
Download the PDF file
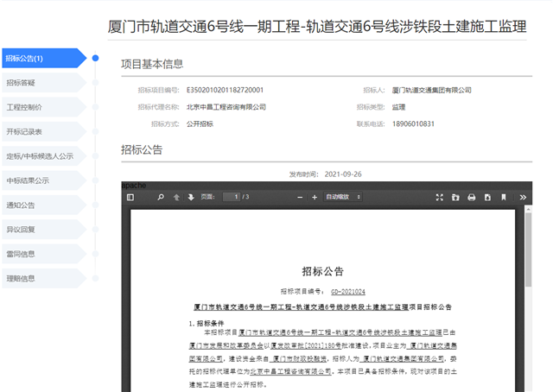[488, 198]
